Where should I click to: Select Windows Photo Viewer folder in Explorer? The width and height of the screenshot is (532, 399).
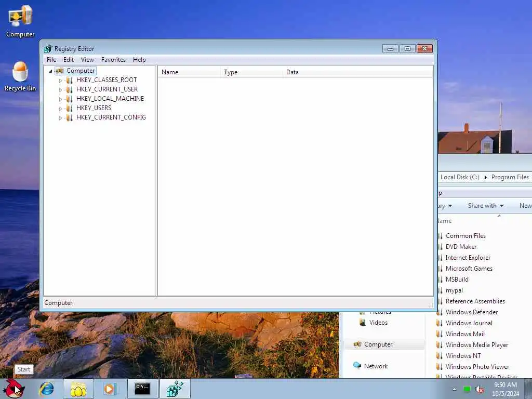[477, 366]
